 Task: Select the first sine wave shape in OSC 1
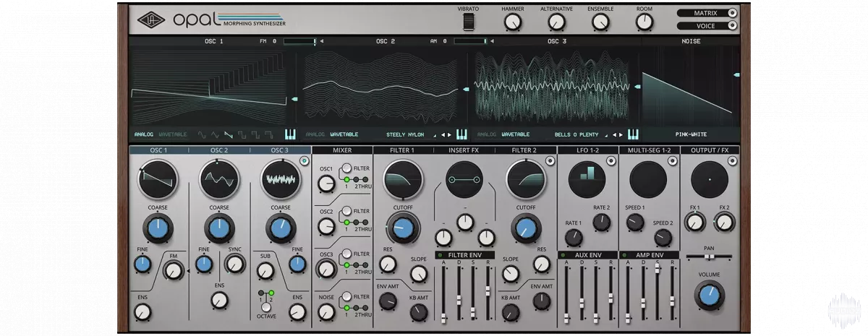pyautogui.click(x=203, y=134)
